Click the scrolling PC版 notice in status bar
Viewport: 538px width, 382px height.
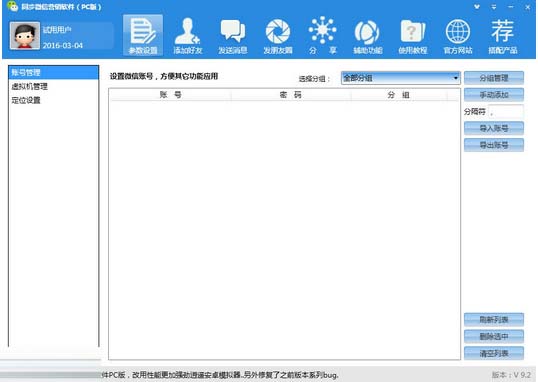[220, 375]
